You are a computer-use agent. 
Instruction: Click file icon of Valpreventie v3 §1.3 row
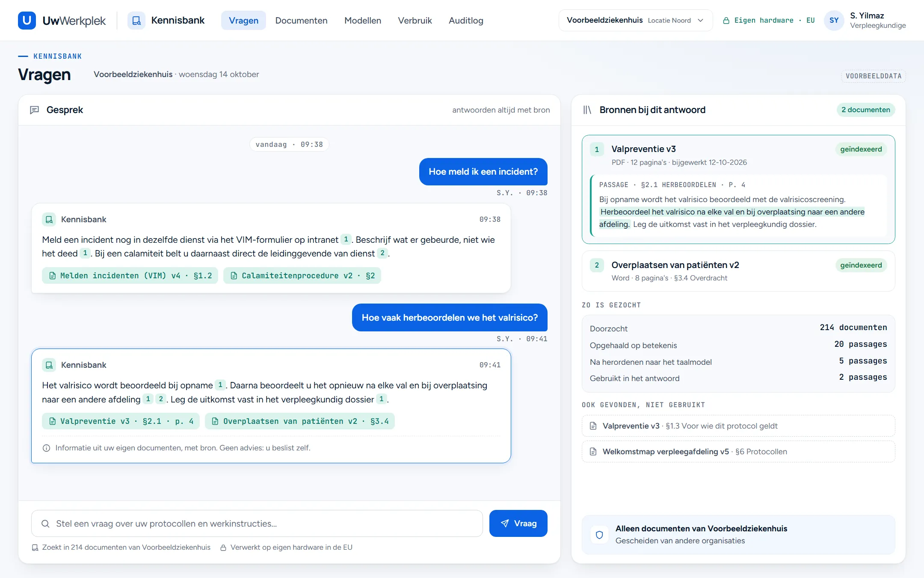[593, 426]
